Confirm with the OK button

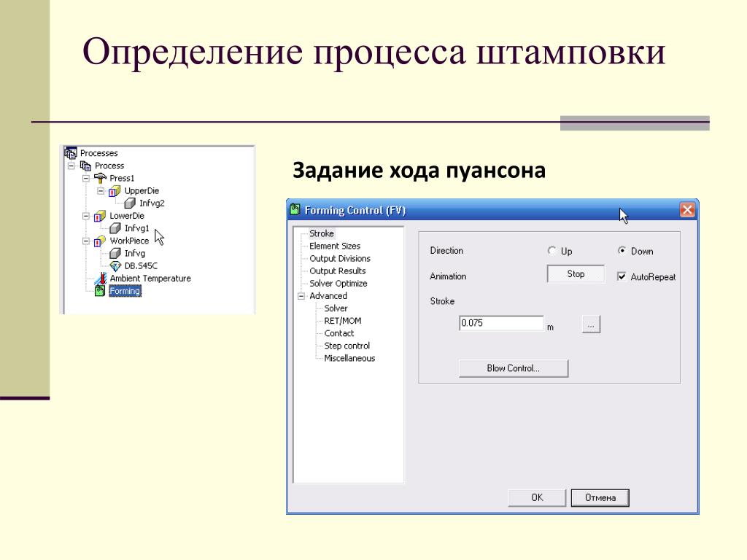coord(537,497)
